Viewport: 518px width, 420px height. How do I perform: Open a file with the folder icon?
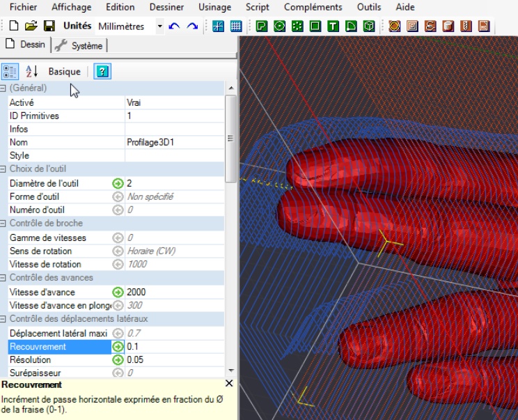point(31,26)
